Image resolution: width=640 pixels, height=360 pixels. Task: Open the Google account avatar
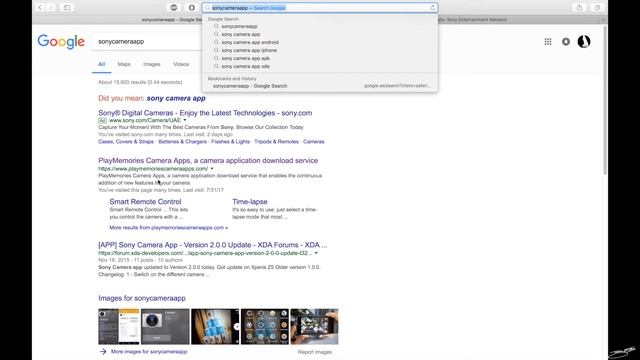click(x=584, y=41)
